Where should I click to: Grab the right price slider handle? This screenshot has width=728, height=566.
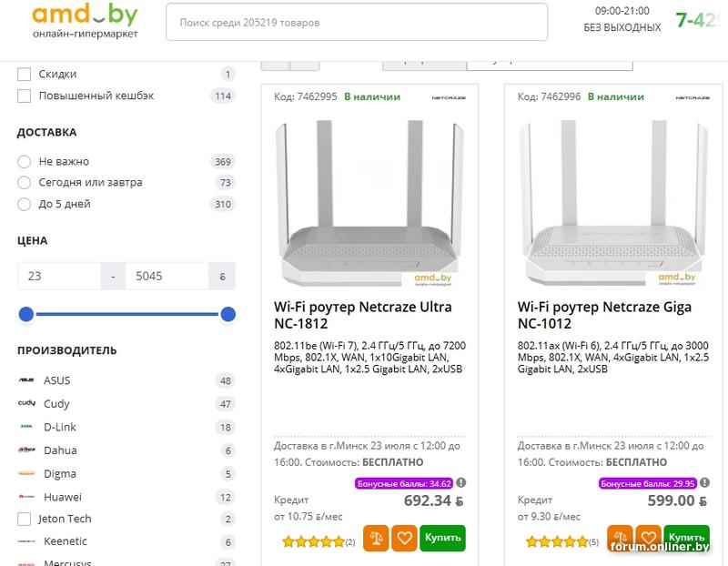click(x=228, y=314)
